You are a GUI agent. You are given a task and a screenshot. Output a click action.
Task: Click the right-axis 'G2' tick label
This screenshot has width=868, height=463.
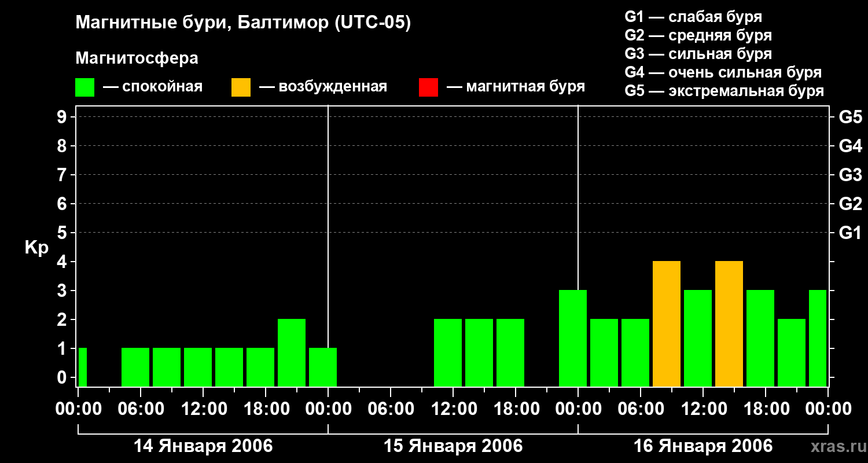coord(850,204)
